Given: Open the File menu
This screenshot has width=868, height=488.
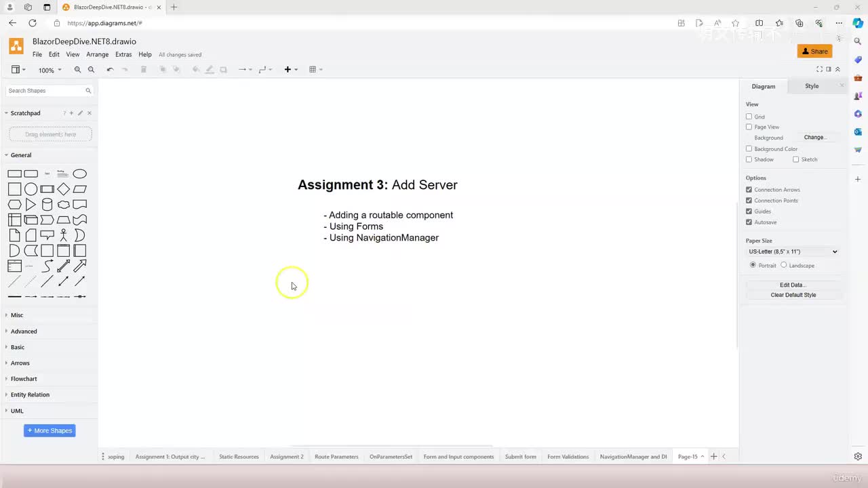Looking at the screenshot, I should click(x=37, y=55).
